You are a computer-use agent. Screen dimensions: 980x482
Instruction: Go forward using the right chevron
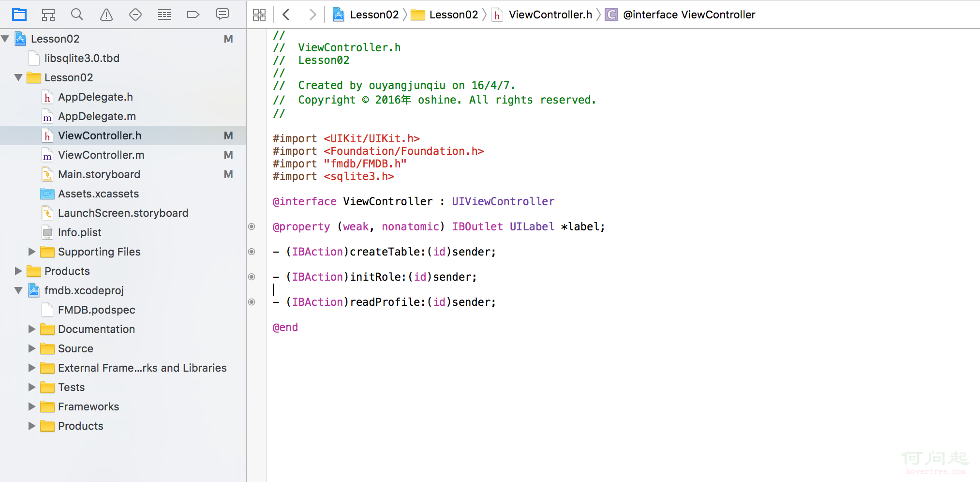click(312, 15)
